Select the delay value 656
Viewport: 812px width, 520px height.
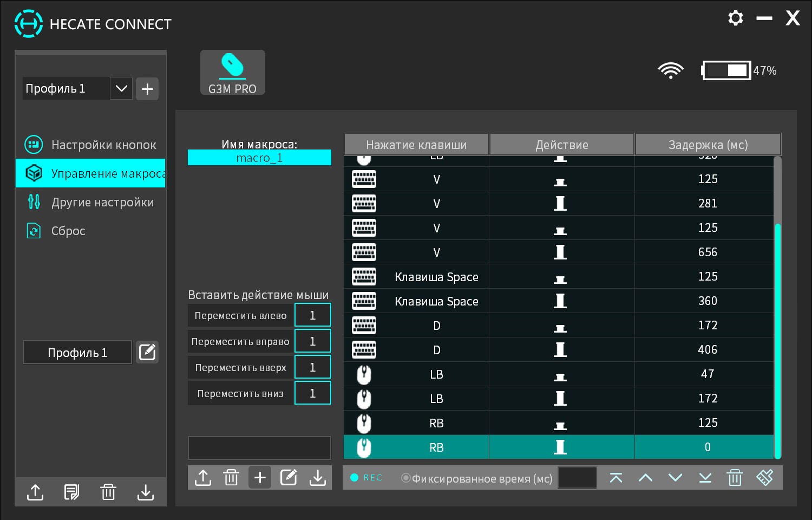[708, 252]
